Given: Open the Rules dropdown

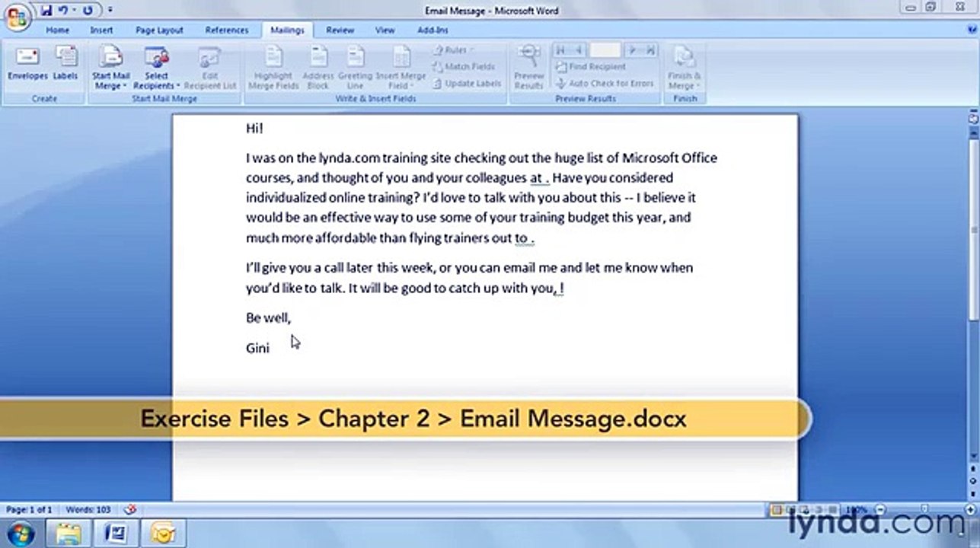Looking at the screenshot, I should (454, 50).
